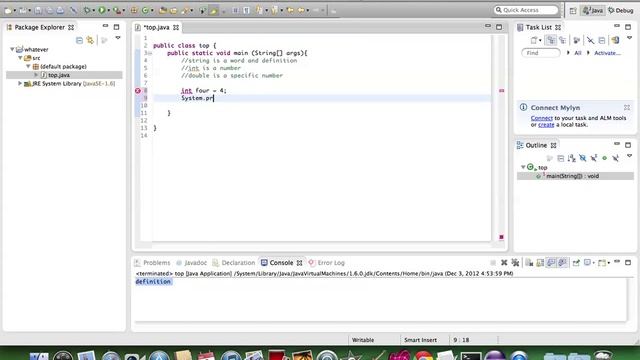
Task: Select the Console tab
Action: (x=281, y=263)
